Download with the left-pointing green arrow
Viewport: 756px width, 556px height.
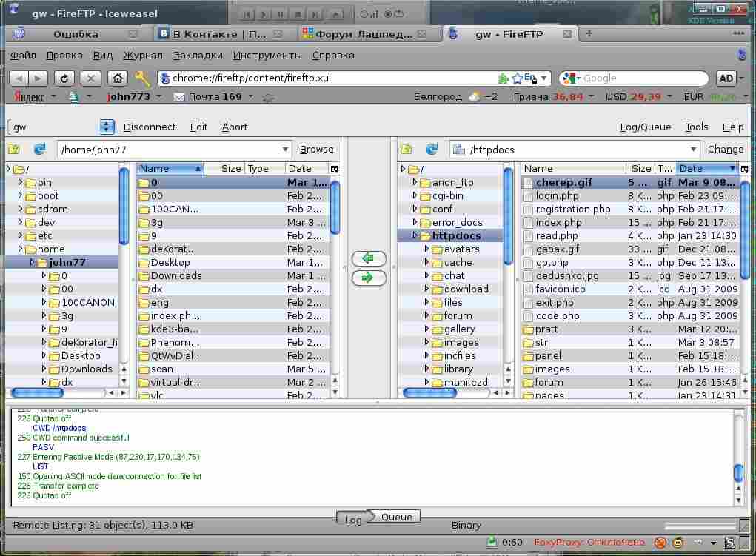pyautogui.click(x=369, y=258)
